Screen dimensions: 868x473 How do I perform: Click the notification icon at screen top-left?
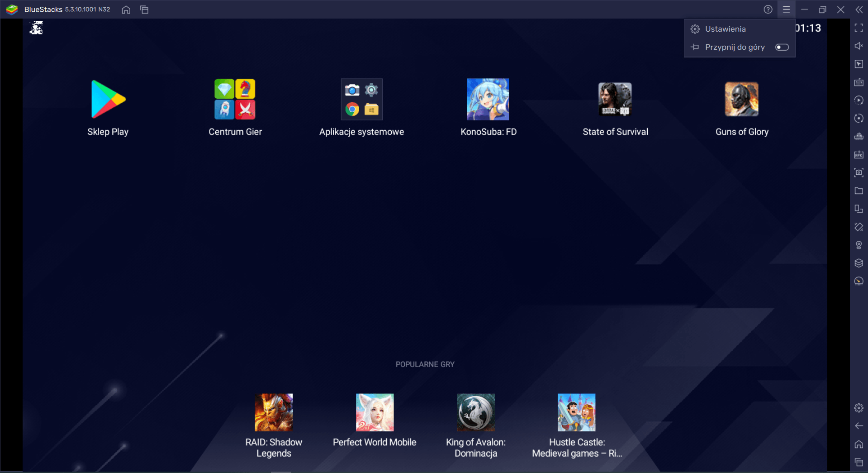tap(36, 28)
